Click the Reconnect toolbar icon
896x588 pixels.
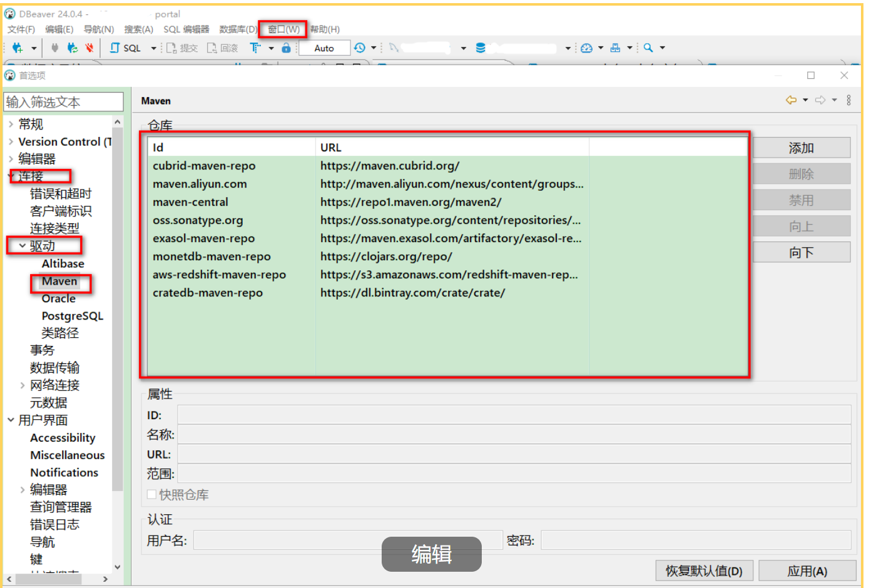pos(73,48)
